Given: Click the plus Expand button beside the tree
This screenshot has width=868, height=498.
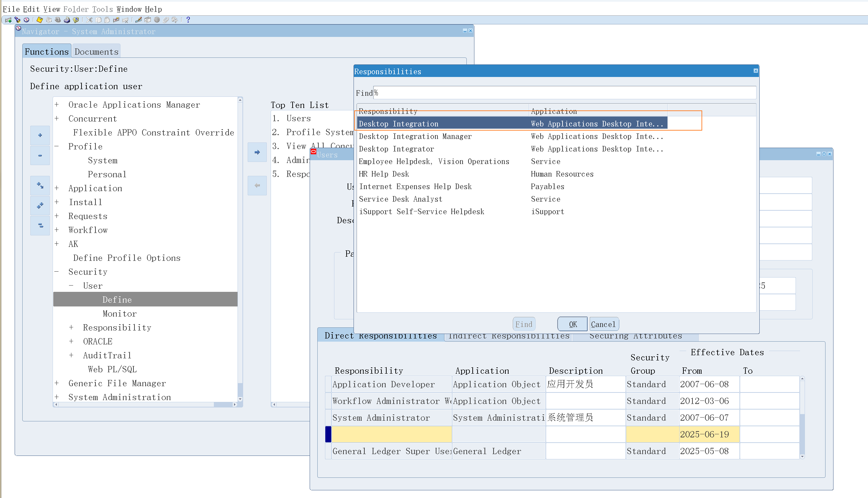Looking at the screenshot, I should pos(40,135).
